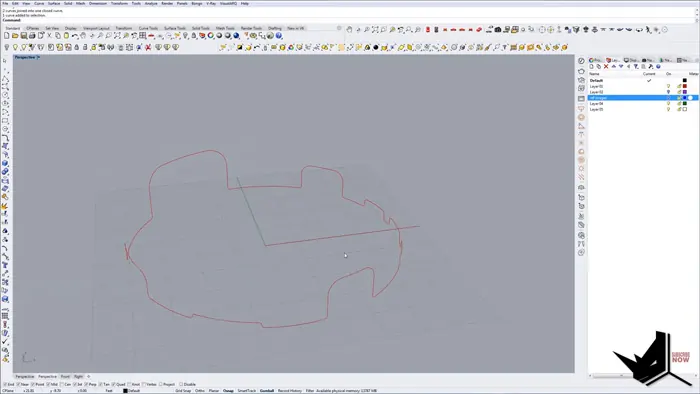This screenshot has height=394, width=700.
Task: Select the Default layer row
Action: point(643,80)
